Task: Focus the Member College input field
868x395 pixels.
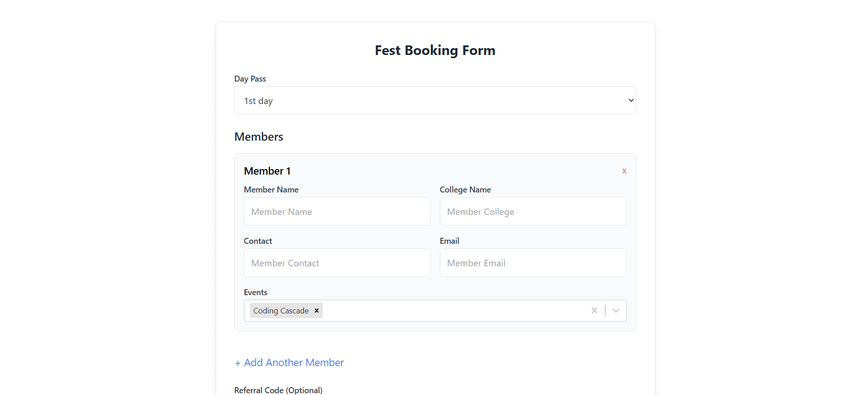Action: tap(533, 211)
